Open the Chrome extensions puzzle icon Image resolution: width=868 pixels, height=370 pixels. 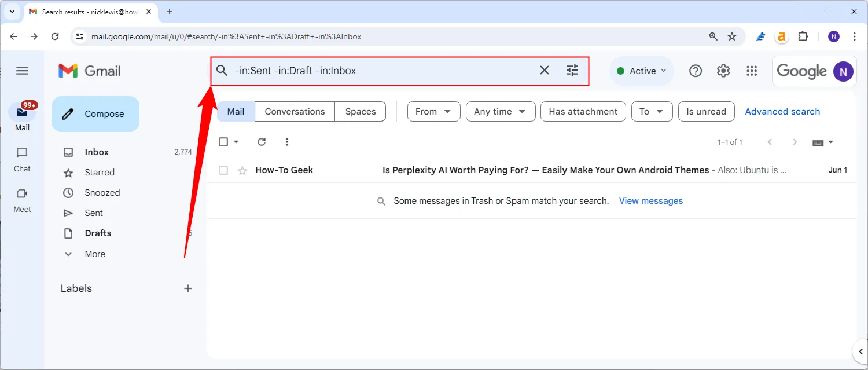pyautogui.click(x=803, y=36)
